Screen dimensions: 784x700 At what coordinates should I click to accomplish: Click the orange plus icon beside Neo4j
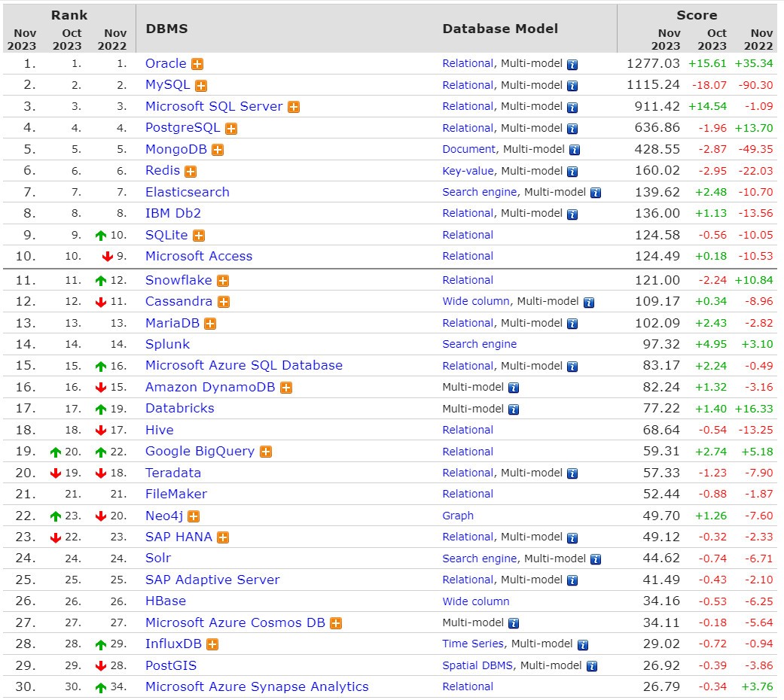pyautogui.click(x=194, y=516)
